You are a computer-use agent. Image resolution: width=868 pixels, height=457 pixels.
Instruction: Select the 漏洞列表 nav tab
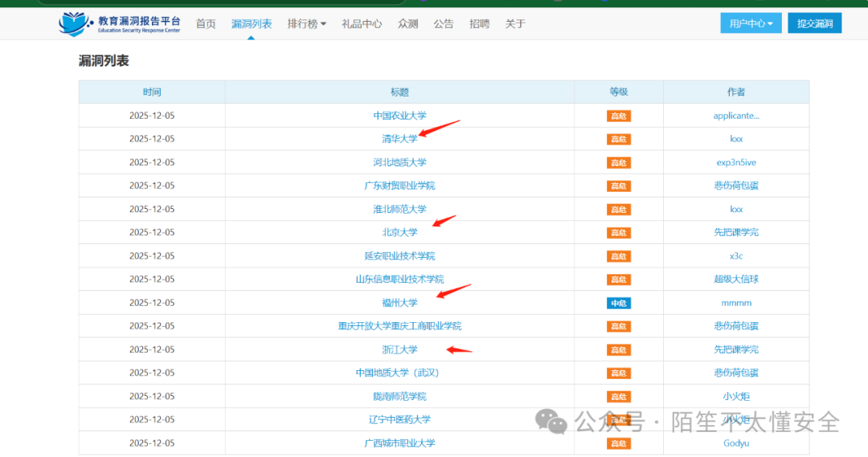point(252,24)
